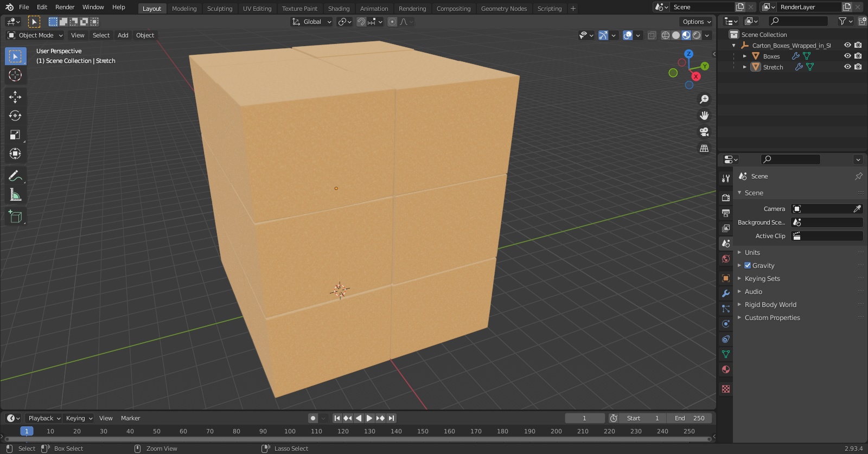
Task: Switch to the UV Editing workspace tab
Action: (x=257, y=8)
